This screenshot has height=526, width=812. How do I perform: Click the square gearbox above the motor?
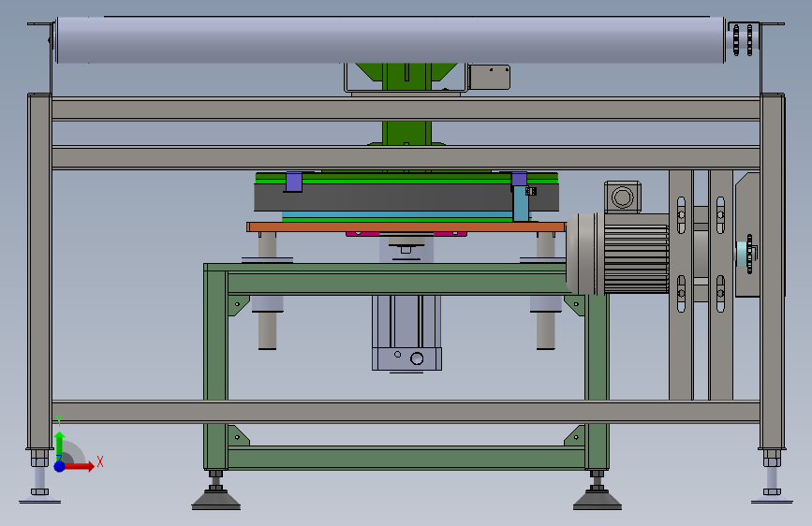click(x=623, y=197)
